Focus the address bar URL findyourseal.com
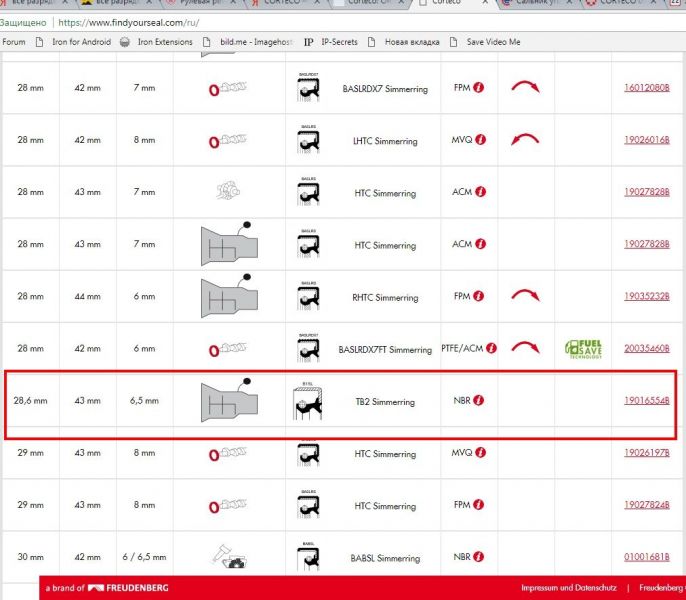 (x=129, y=23)
